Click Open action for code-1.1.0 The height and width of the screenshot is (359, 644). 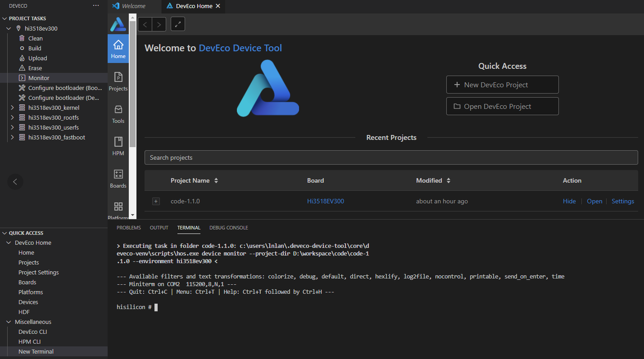pyautogui.click(x=594, y=201)
